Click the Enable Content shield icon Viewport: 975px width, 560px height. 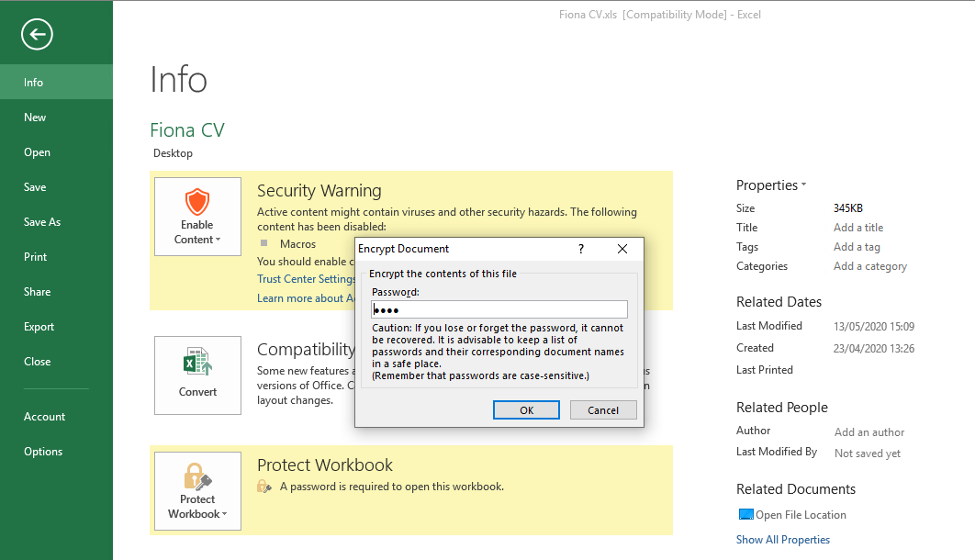197,201
